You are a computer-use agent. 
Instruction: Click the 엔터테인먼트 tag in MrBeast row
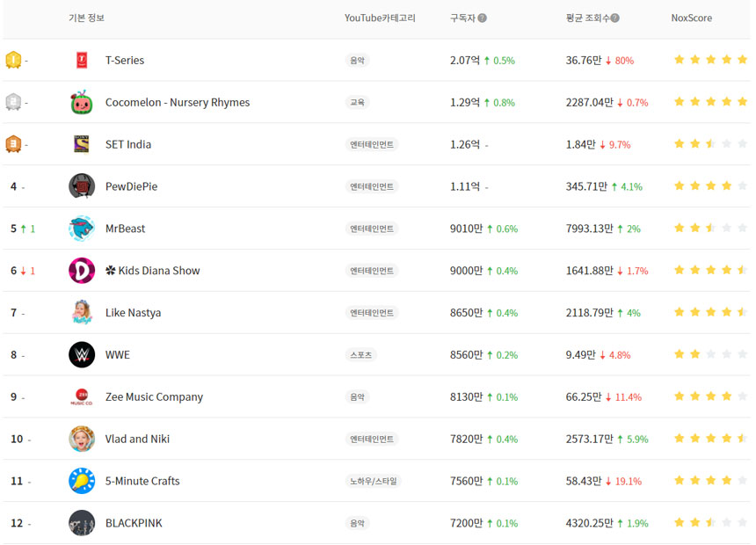[x=372, y=229]
